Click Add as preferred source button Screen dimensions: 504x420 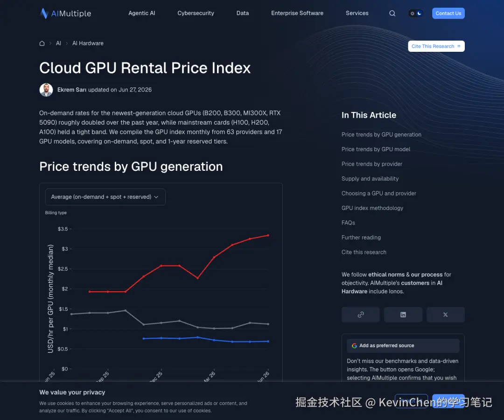[403, 346]
